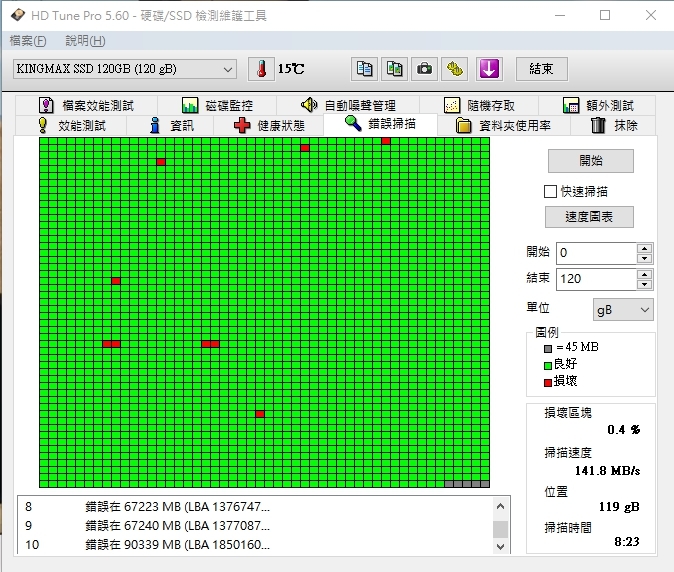
Task: Open the 資料夾使用率 tab
Action: (504, 125)
